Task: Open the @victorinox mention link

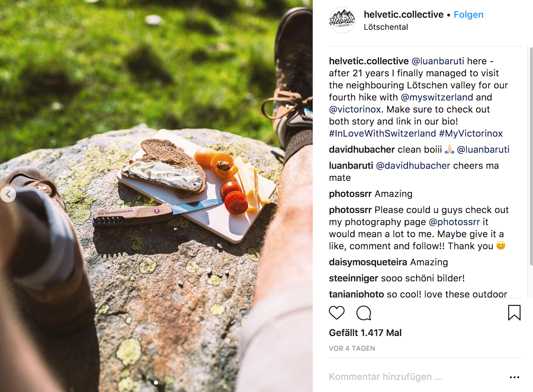Action: coord(355,109)
